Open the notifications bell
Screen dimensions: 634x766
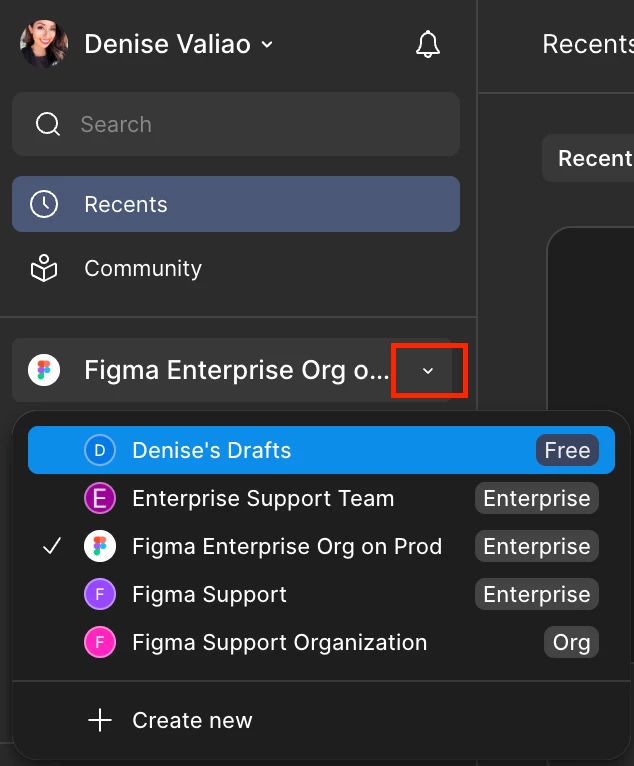coord(427,44)
